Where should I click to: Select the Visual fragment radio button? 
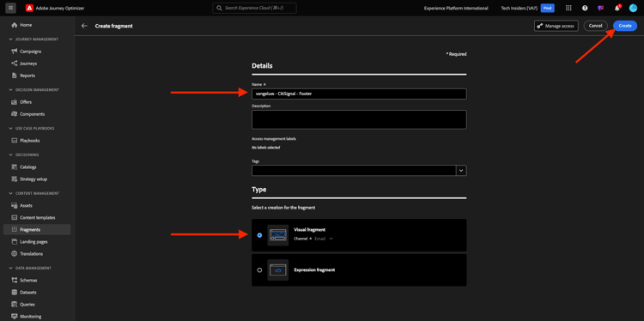coord(259,235)
